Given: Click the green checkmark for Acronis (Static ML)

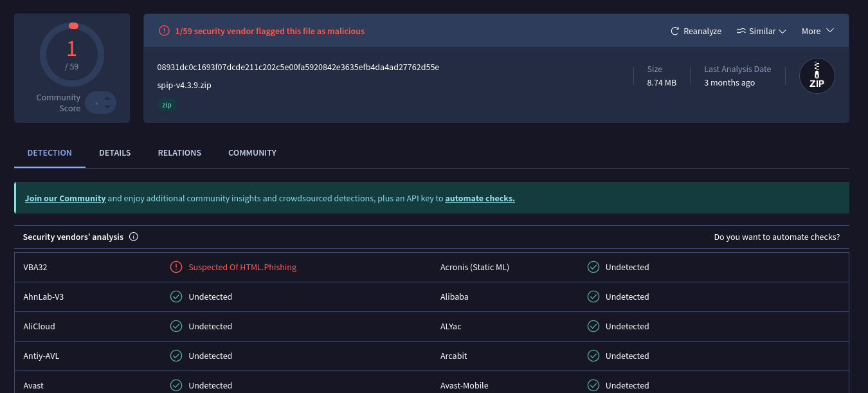Looking at the screenshot, I should [x=593, y=267].
